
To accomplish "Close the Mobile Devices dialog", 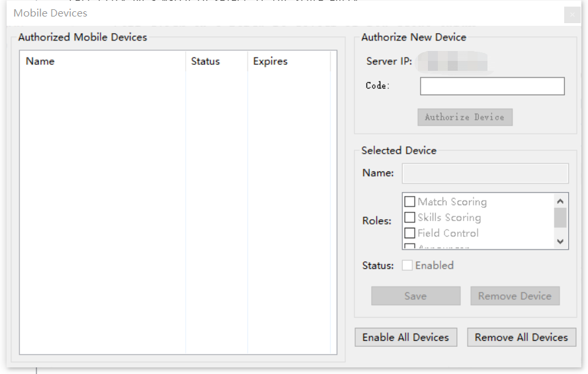I will (x=571, y=15).
